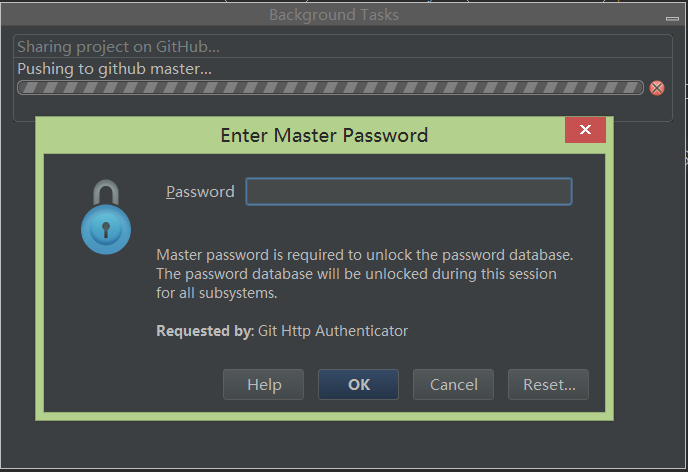
Task: Click the Password field label
Action: (x=200, y=192)
